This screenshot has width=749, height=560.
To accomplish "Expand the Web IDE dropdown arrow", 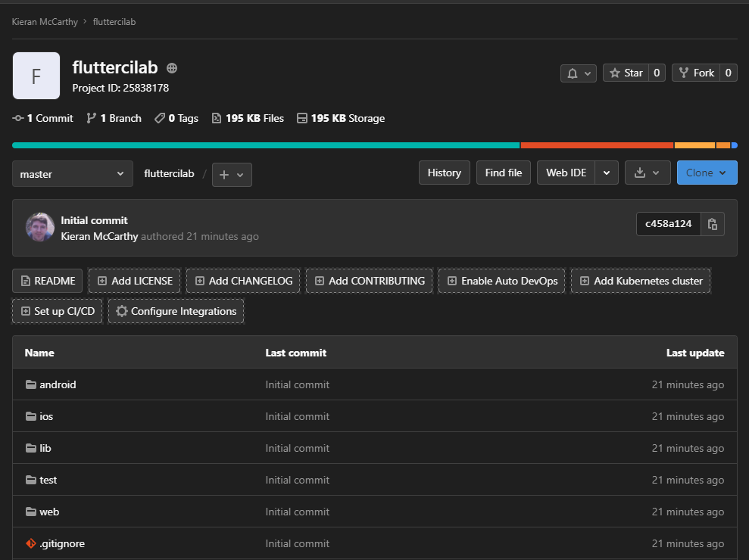I will [x=607, y=173].
